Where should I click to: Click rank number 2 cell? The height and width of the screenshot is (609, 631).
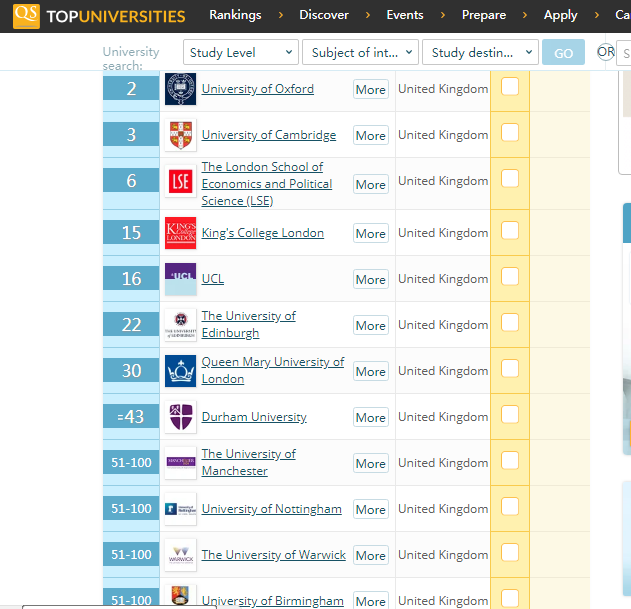pyautogui.click(x=131, y=88)
